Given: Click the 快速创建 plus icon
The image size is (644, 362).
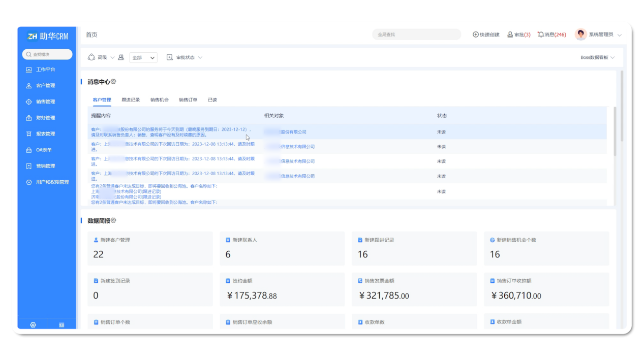Looking at the screenshot, I should coord(476,35).
